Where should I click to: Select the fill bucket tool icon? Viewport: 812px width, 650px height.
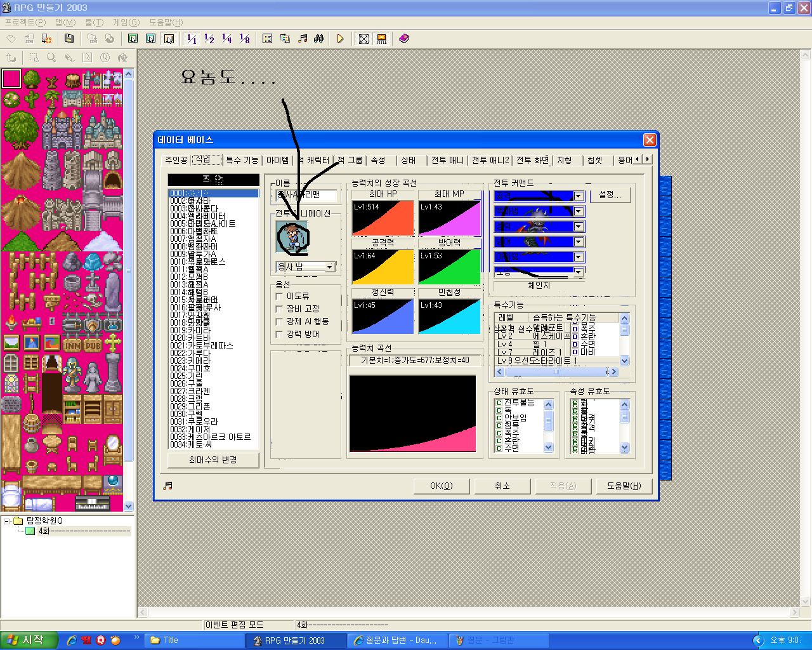(x=122, y=58)
